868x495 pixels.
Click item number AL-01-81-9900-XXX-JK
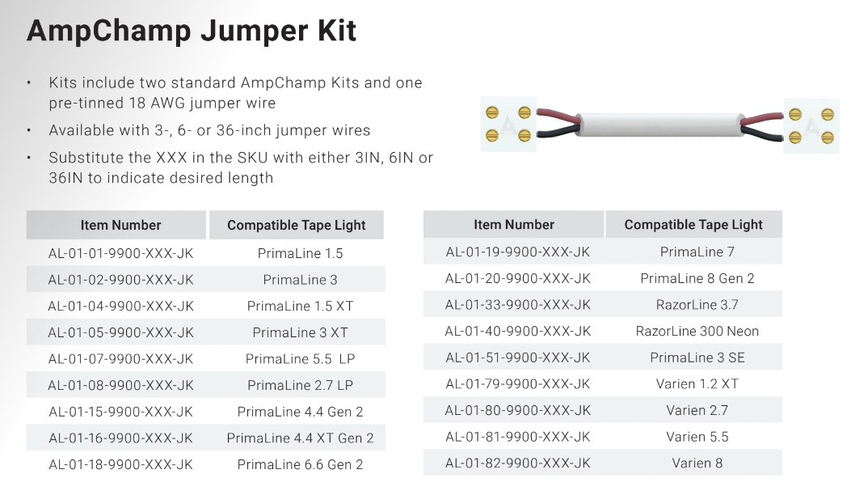click(x=517, y=437)
